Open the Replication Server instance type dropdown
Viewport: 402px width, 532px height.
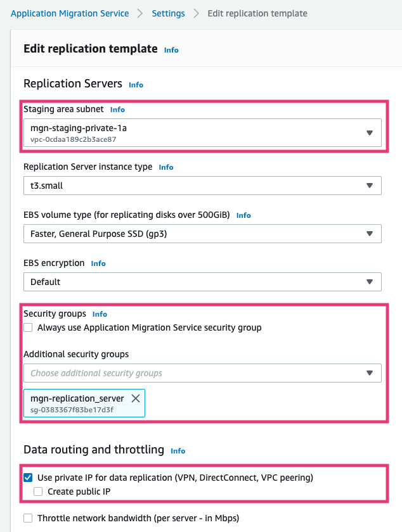pyautogui.click(x=370, y=186)
